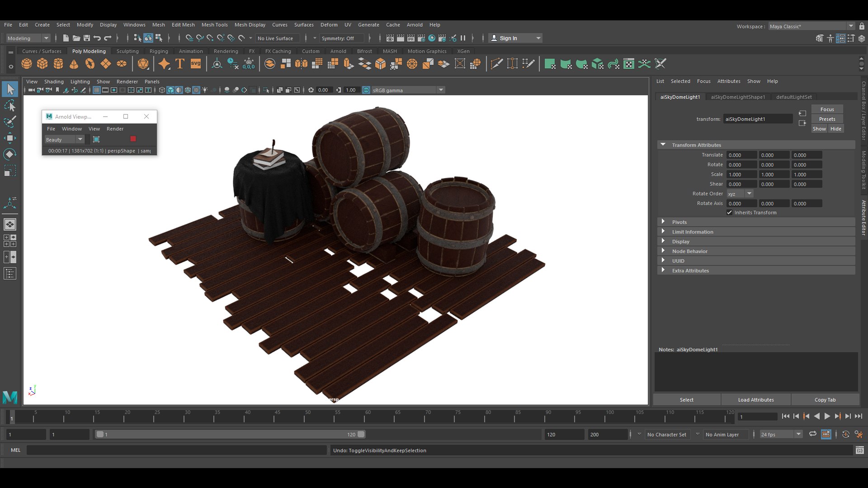The height and width of the screenshot is (488, 868).
Task: Click the Presets button
Action: click(827, 119)
